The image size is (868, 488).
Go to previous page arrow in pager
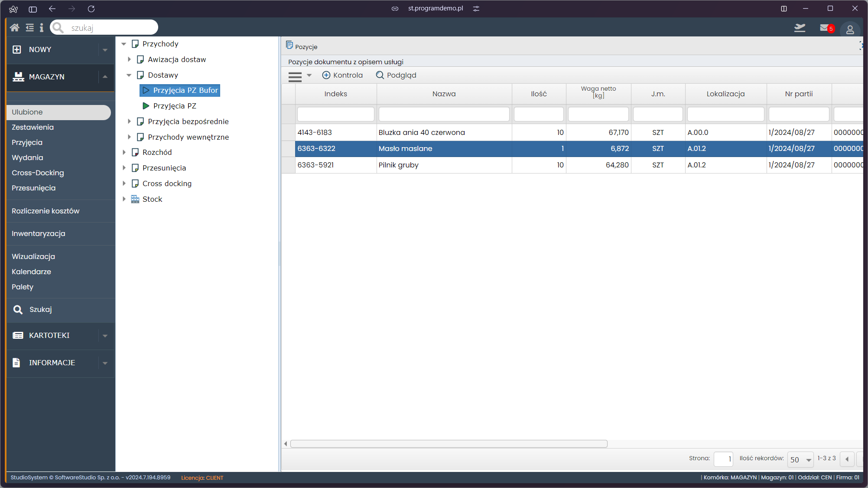coord(847,459)
